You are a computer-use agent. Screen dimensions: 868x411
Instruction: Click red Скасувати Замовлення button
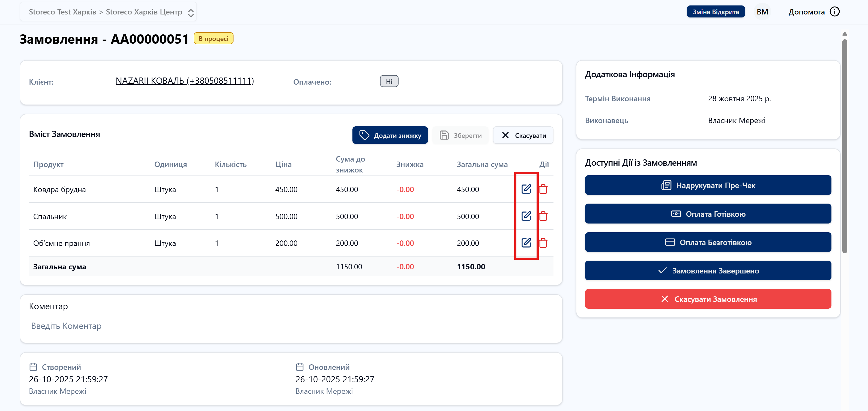[708, 299]
